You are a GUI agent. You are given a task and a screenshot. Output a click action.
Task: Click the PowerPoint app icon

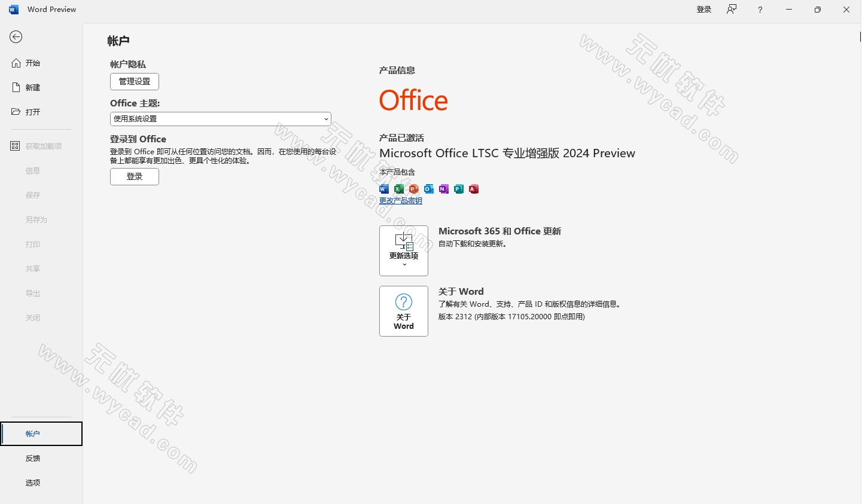414,189
